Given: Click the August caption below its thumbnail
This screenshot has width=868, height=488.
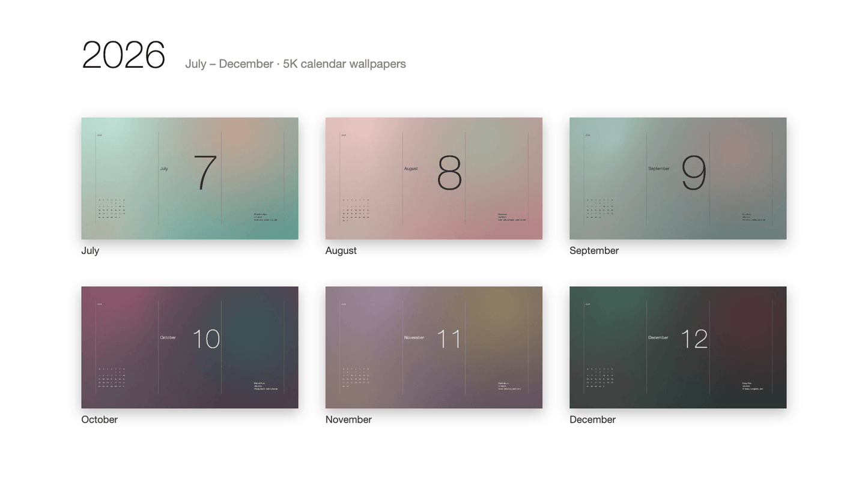Looking at the screenshot, I should click(341, 251).
